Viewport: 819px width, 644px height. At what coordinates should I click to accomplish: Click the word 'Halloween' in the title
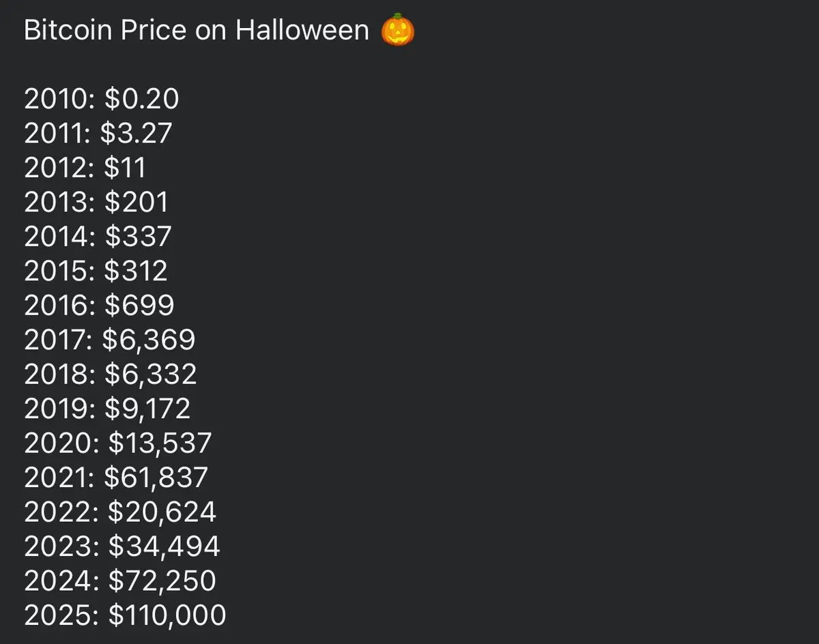(x=302, y=30)
